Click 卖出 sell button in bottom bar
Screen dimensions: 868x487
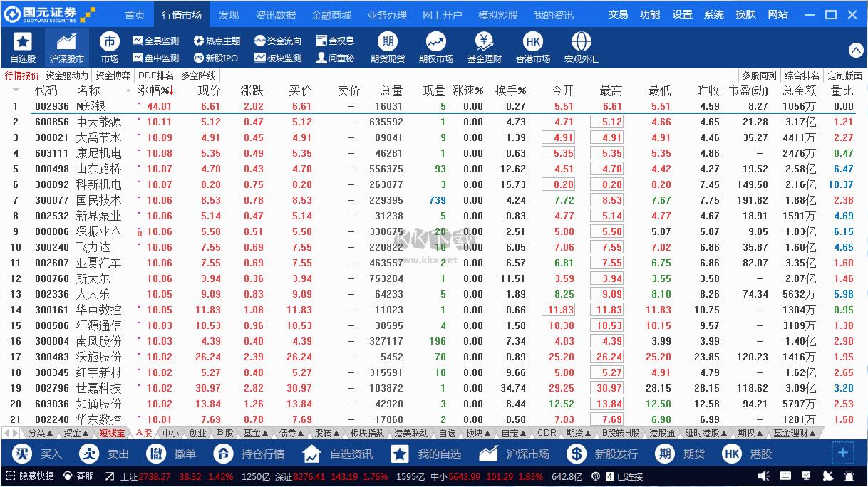[104, 454]
